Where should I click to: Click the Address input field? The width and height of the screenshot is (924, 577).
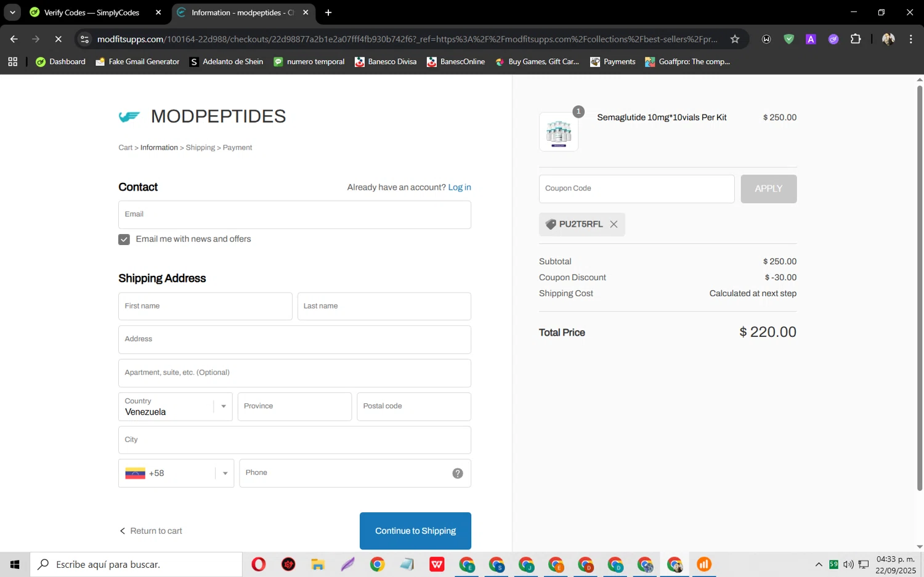[x=294, y=339]
